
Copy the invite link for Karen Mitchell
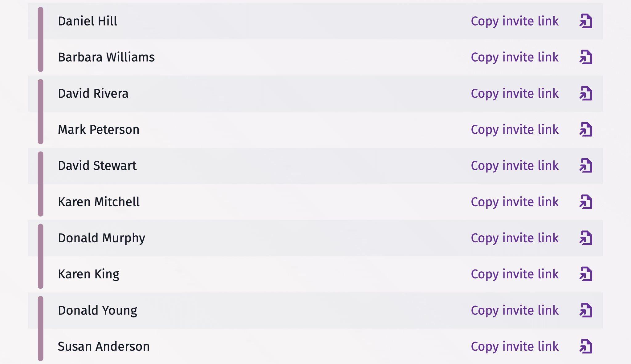[515, 202]
